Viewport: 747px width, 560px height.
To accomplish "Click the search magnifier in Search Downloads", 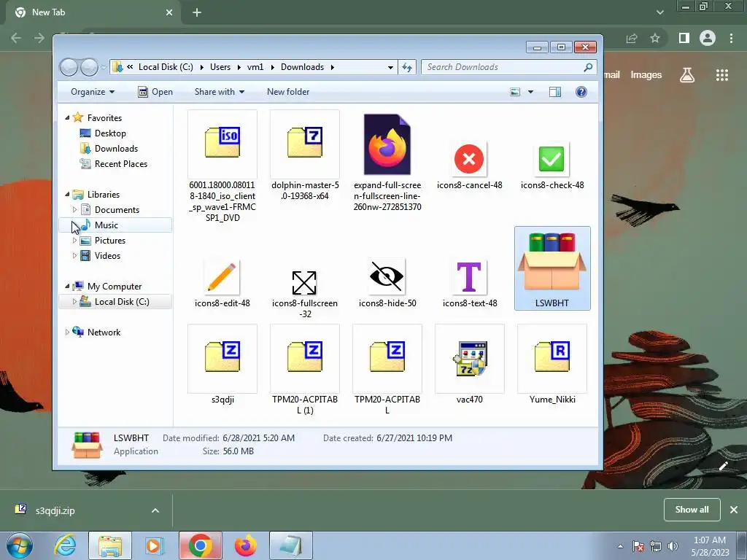I will [x=588, y=67].
